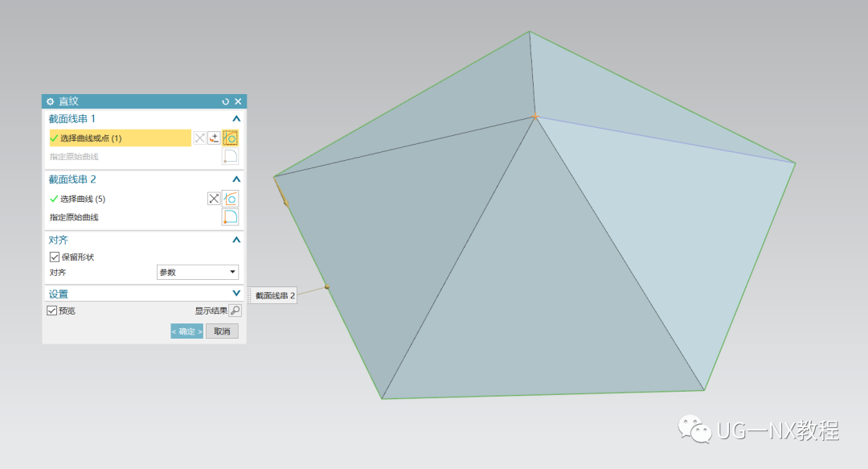The height and width of the screenshot is (469, 868).
Task: Click the 显示结果 magnifier icon
Action: pos(235,311)
